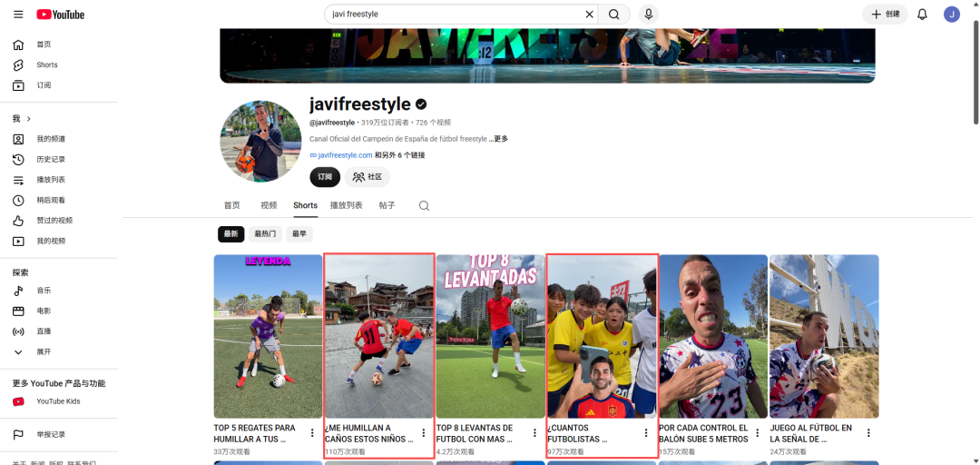Subscribe with the 订阅 button

325,177
